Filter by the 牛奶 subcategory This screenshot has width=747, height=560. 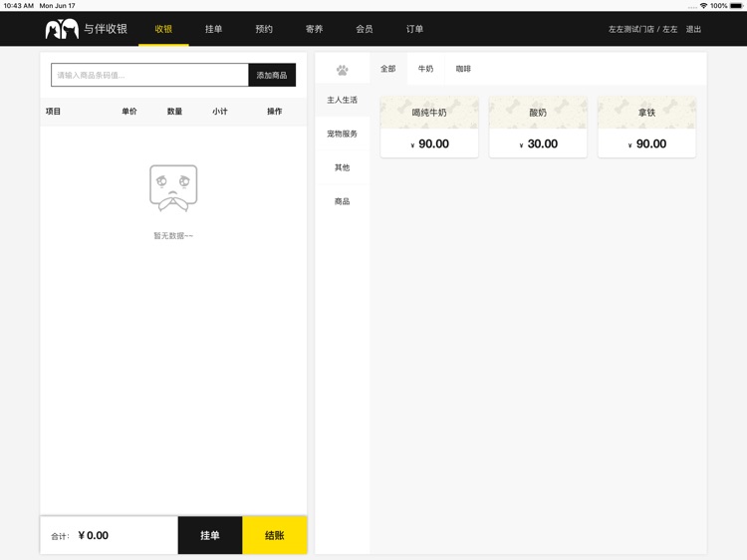pyautogui.click(x=426, y=69)
